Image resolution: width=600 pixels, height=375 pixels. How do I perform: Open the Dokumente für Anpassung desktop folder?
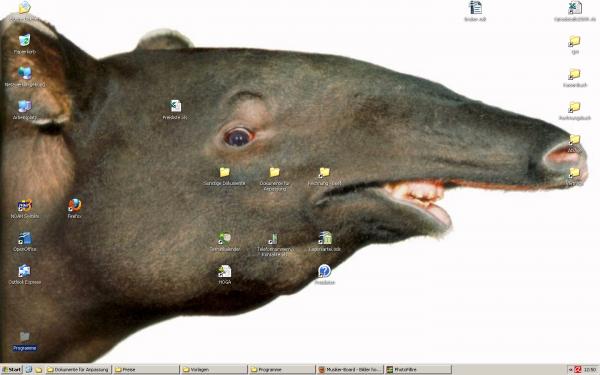click(x=274, y=172)
